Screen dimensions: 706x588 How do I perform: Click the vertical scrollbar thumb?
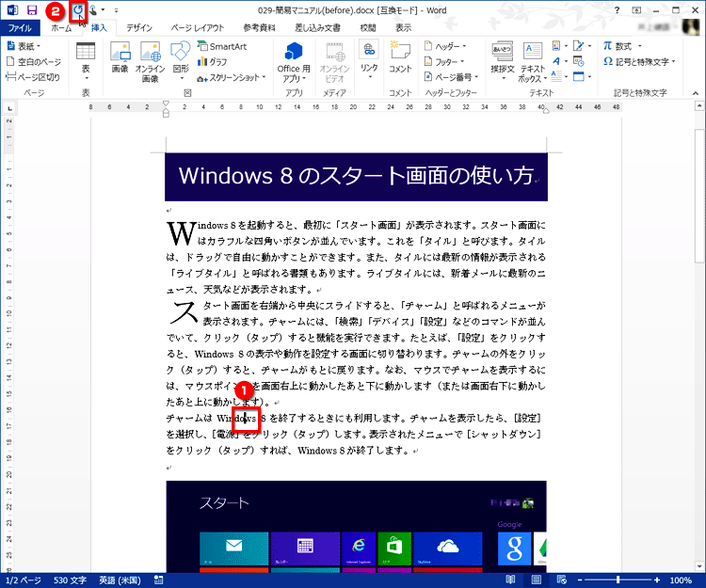click(699, 194)
